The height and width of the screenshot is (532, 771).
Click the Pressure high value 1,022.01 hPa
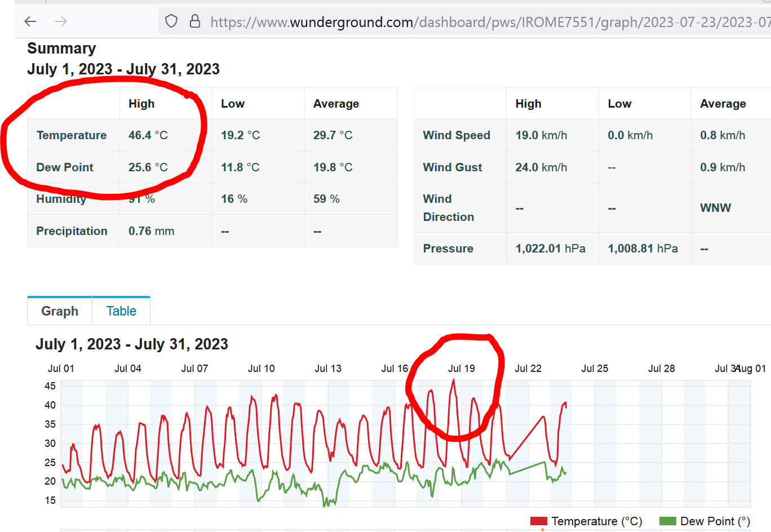tap(550, 249)
